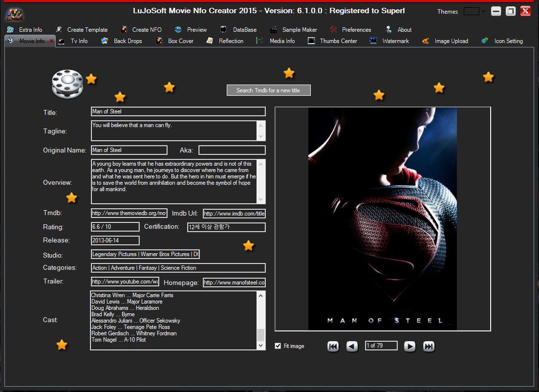Image resolution: width=539 pixels, height=392 pixels.
Task: Click the About person icon
Action: [389, 30]
